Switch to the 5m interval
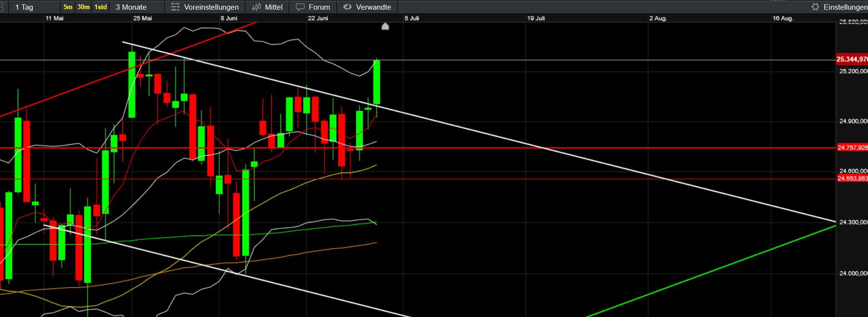 pos(68,7)
